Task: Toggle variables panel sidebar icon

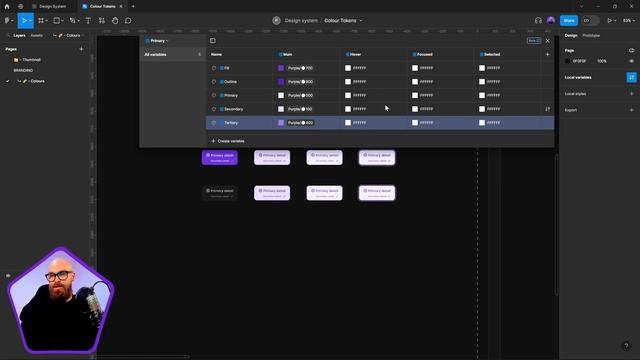Action: pyautogui.click(x=213, y=40)
